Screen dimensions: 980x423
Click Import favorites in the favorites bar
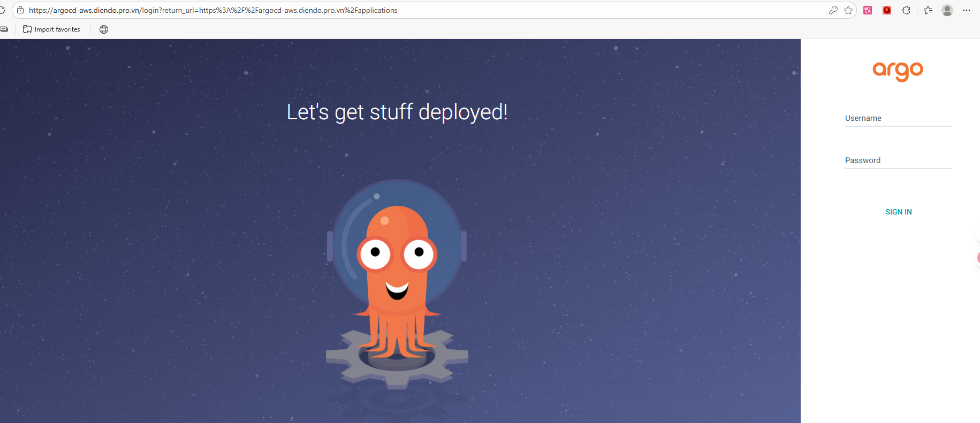[51, 29]
